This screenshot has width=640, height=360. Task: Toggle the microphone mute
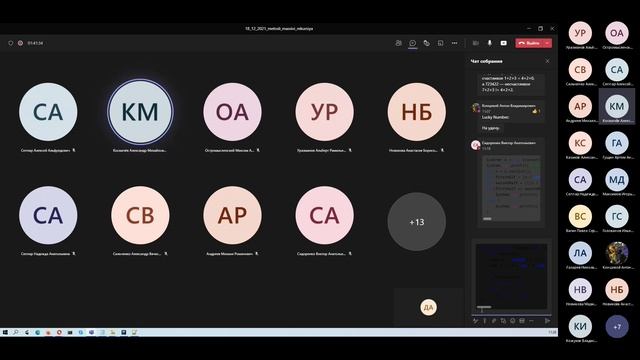click(490, 43)
